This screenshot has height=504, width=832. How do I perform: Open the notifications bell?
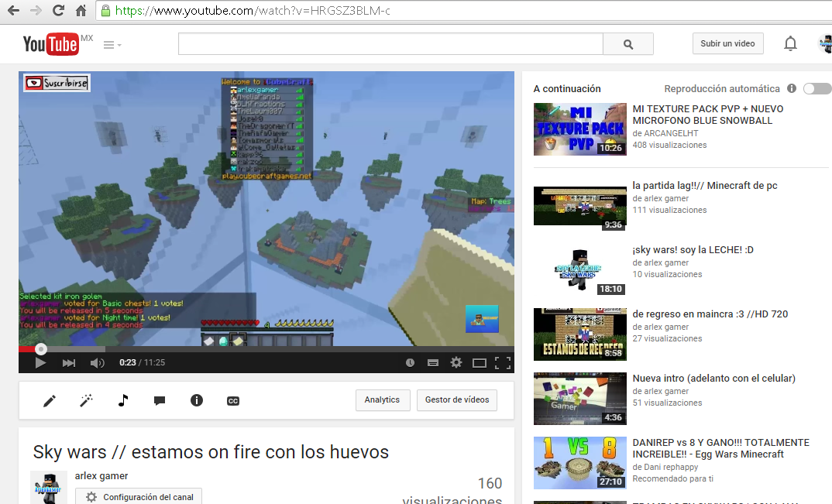point(791,43)
